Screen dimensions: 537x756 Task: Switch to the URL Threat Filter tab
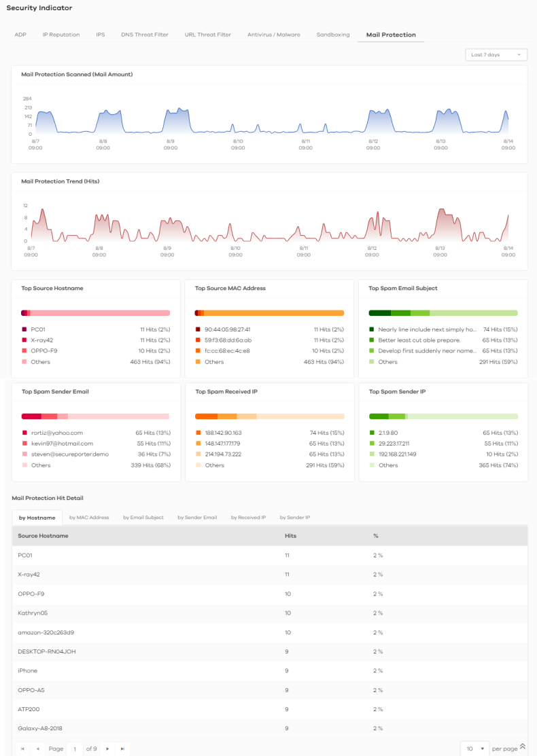[x=207, y=35]
